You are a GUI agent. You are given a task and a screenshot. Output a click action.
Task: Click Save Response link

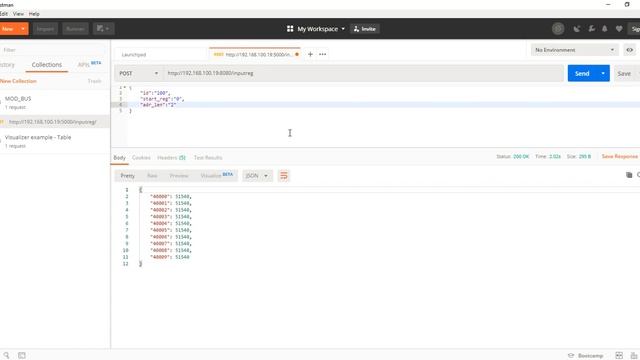coord(620,156)
